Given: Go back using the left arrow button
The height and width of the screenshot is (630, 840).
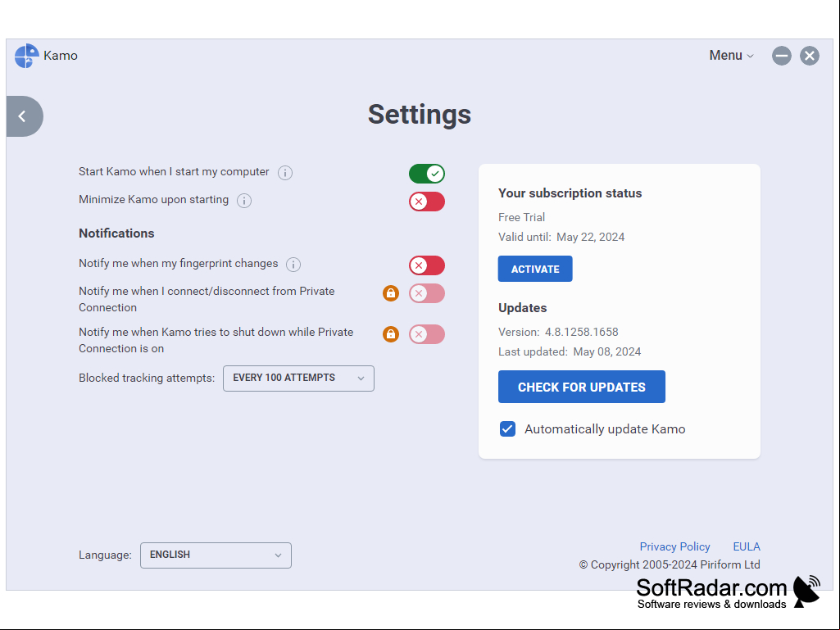Looking at the screenshot, I should coord(24,116).
